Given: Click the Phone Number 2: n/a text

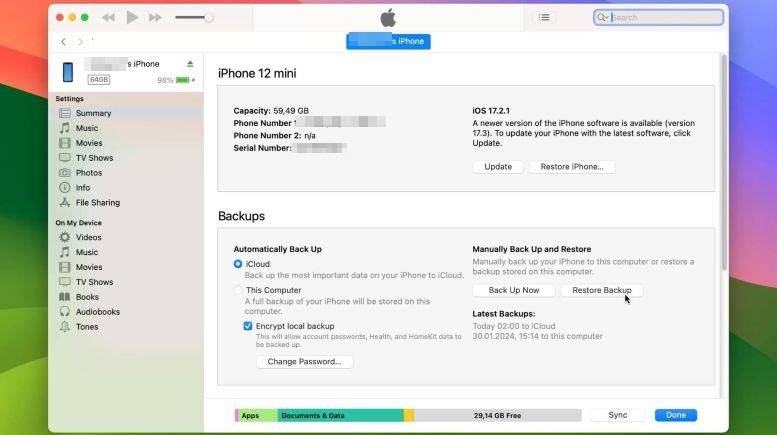Looking at the screenshot, I should click(275, 135).
